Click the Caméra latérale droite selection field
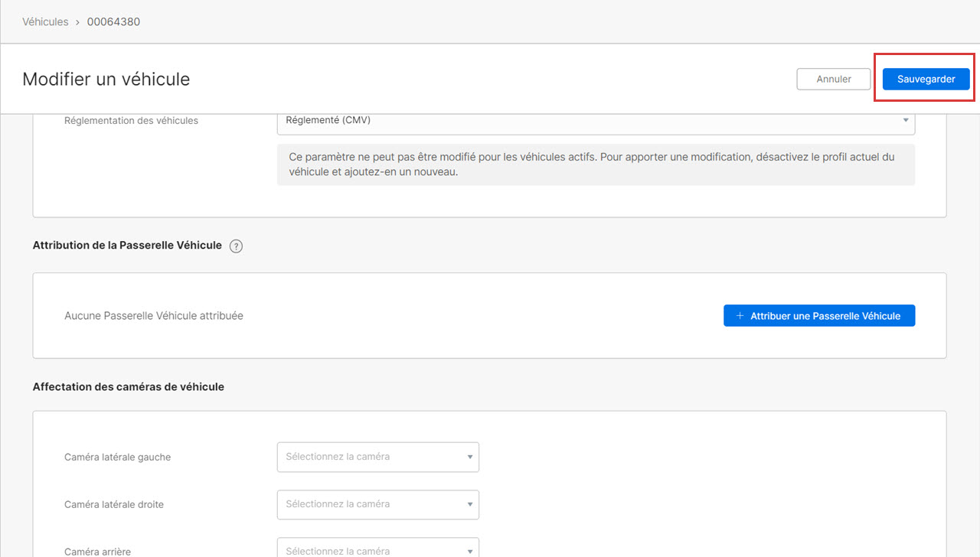The image size is (980, 557). pos(371,505)
